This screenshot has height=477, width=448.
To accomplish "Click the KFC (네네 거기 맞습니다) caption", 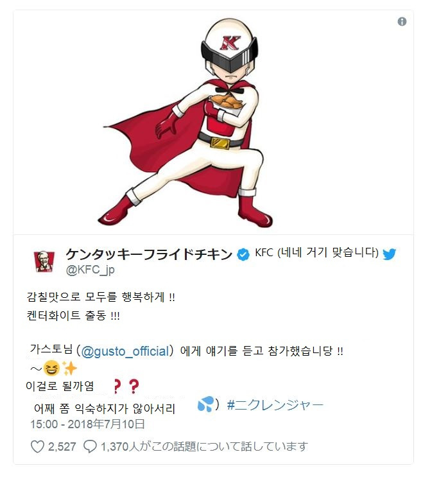I will tap(316, 252).
